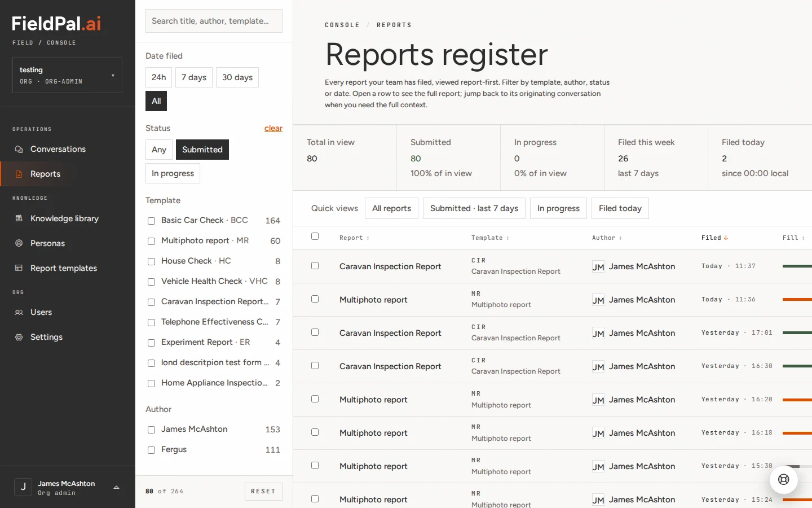Click fill bar of Today 11:37 row
Viewport: 812px width, 508px height.
pos(797,266)
